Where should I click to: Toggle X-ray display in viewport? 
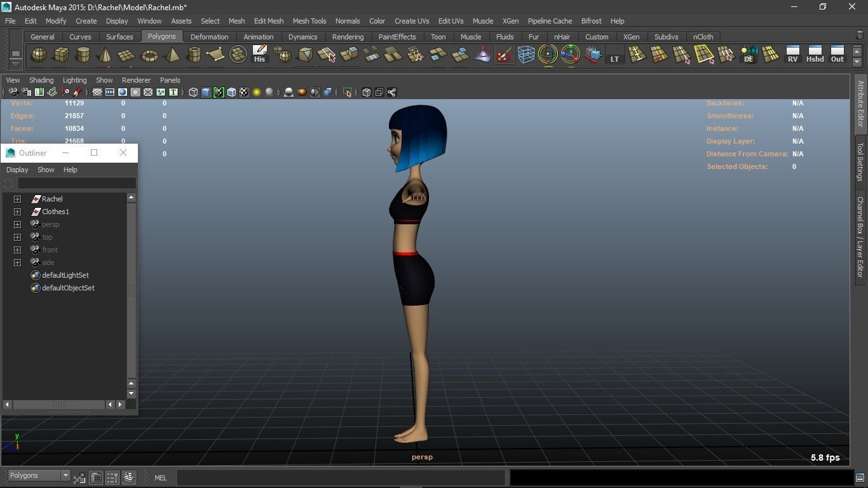click(x=366, y=92)
